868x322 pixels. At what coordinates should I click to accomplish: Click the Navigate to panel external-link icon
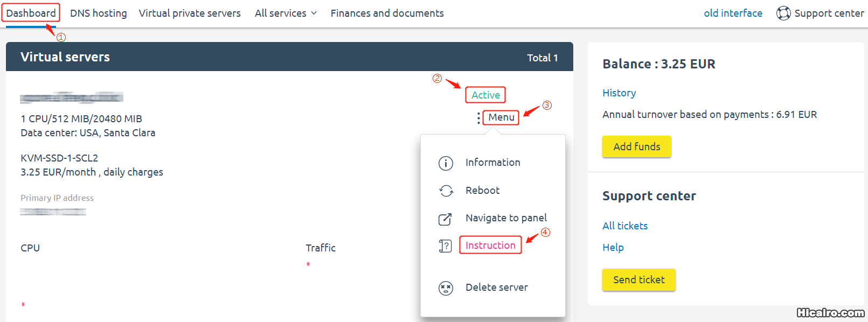click(x=445, y=219)
